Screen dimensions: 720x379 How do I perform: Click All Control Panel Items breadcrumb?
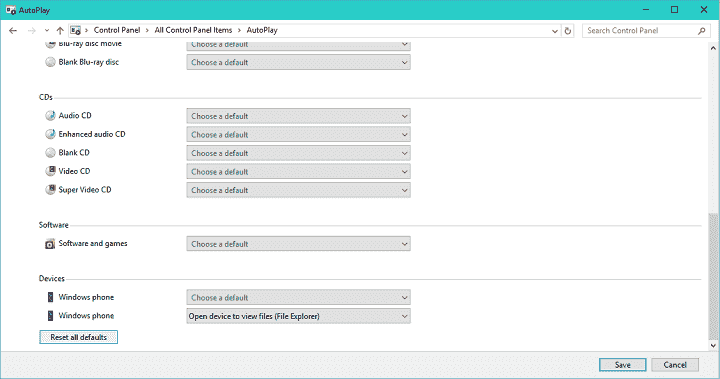[x=193, y=30]
